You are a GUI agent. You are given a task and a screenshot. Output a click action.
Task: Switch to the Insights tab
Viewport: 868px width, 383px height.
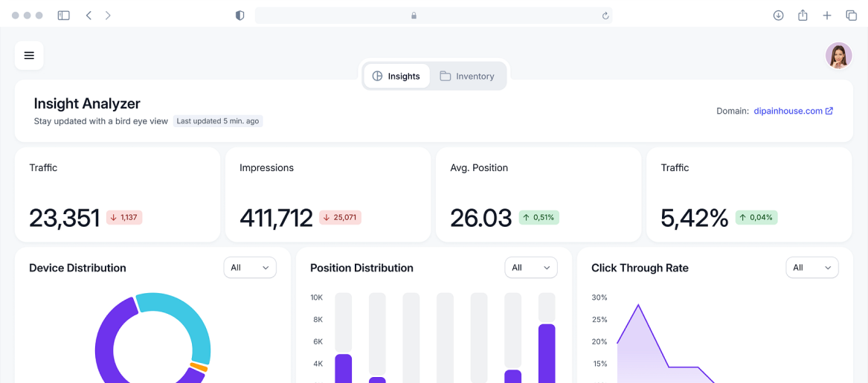click(x=396, y=76)
